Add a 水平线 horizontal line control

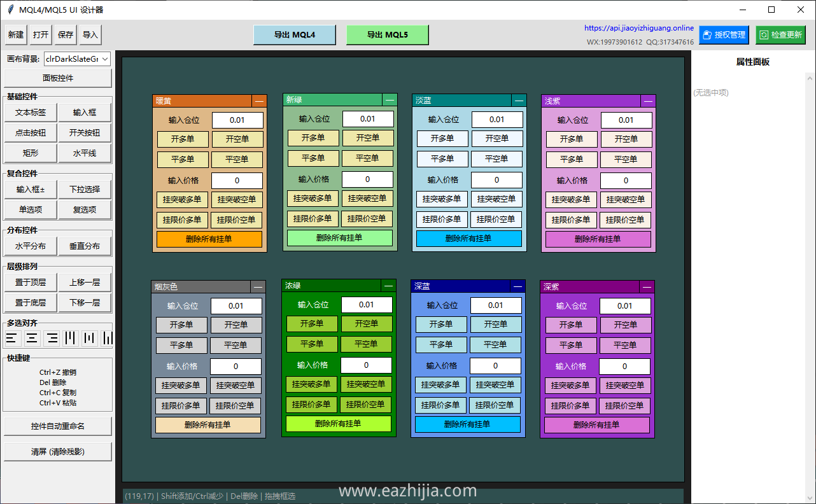click(85, 153)
